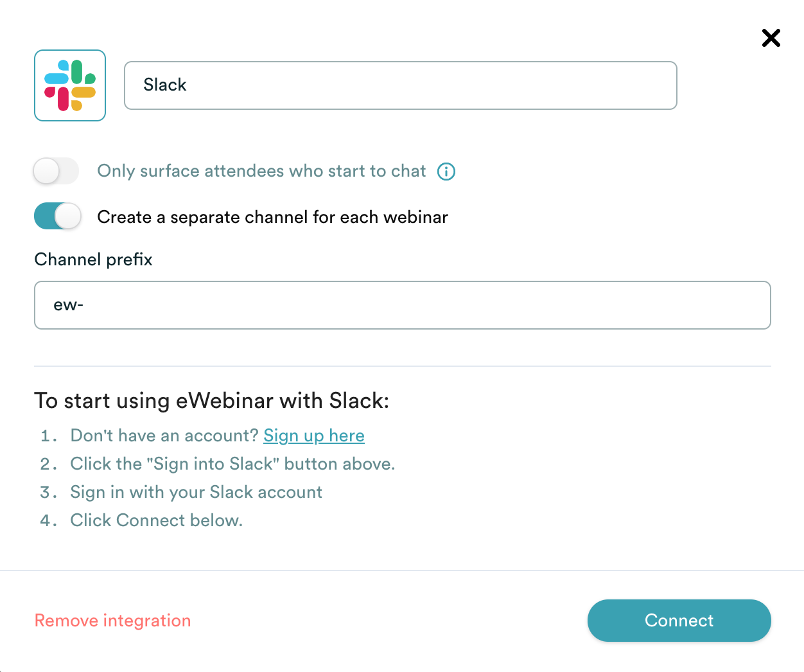The height and width of the screenshot is (672, 804).
Task: Click the 'Channel prefix' label text
Action: (x=93, y=260)
